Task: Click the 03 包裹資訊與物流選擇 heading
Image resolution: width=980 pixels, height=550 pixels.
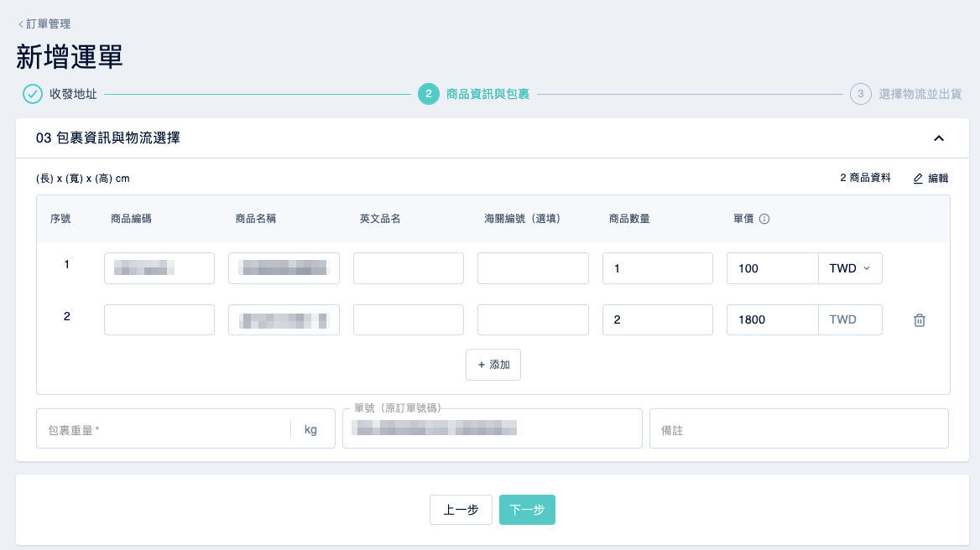Action: click(107, 138)
